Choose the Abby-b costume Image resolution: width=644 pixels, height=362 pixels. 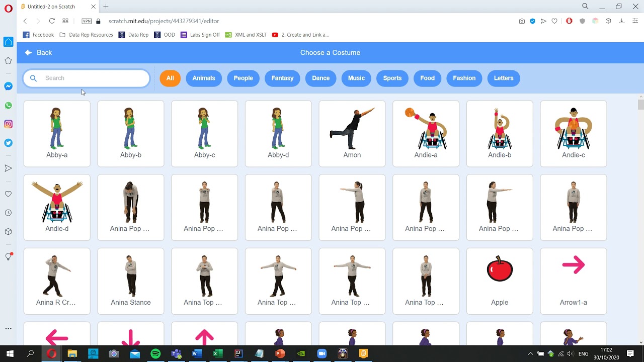pos(131,133)
